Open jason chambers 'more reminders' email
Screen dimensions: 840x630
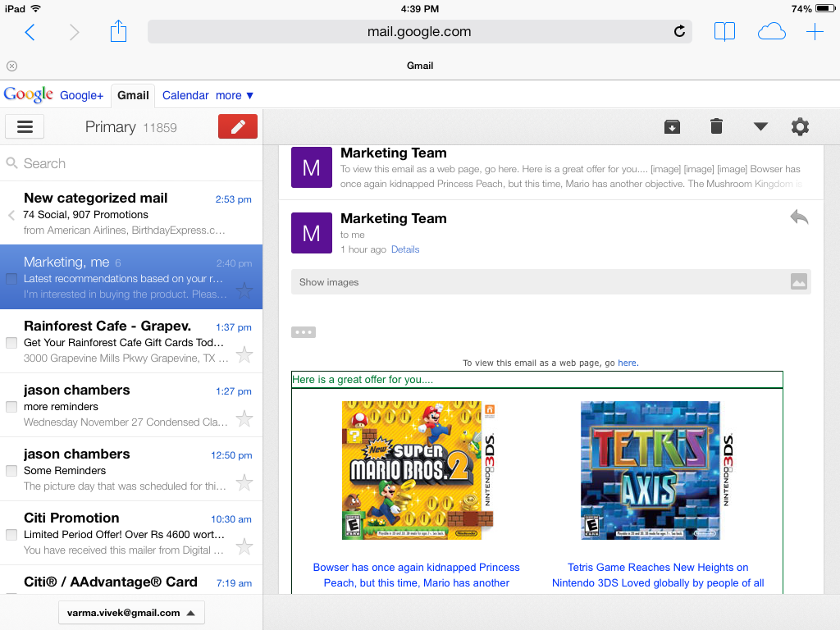(x=131, y=405)
